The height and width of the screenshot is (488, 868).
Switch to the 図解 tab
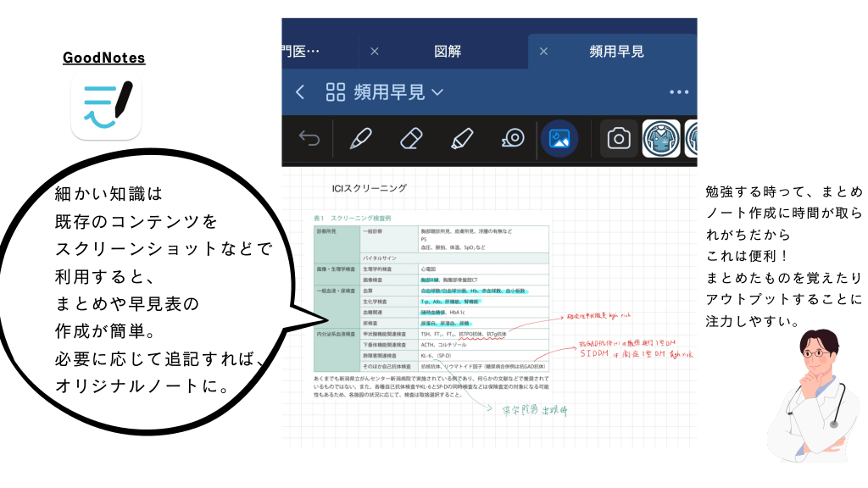coord(448,52)
